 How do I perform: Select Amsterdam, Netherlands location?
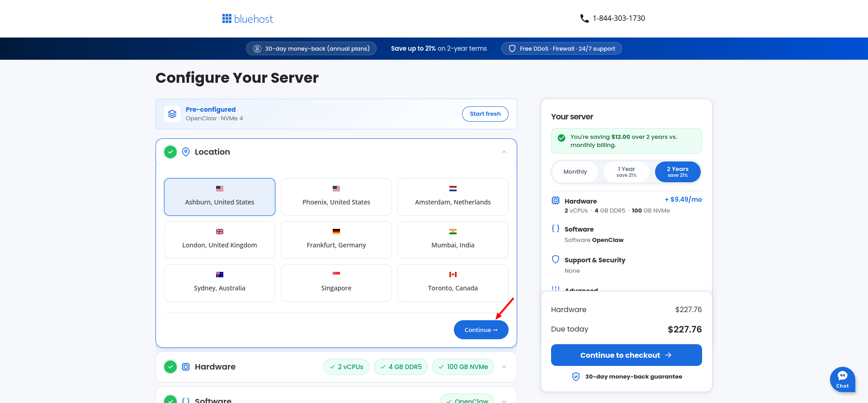pos(453,197)
